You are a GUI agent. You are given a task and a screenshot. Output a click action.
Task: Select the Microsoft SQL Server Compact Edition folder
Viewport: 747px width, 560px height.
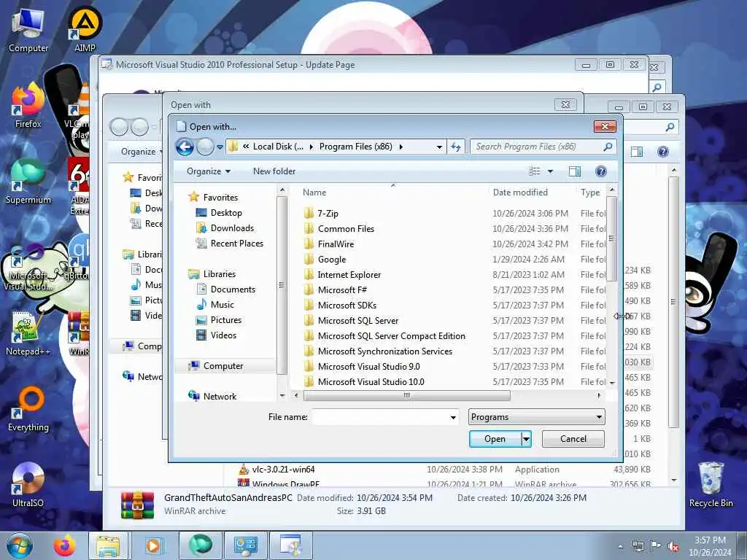point(391,336)
